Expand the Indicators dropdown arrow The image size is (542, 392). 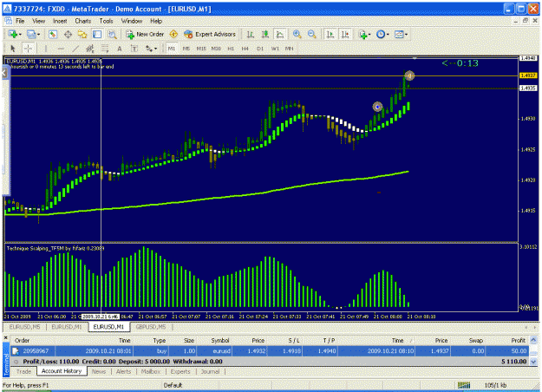[x=369, y=35]
